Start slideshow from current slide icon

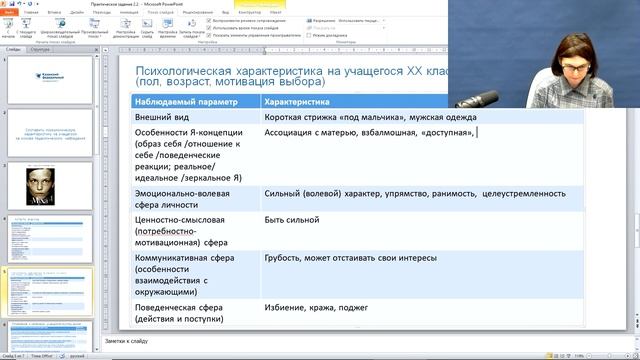coord(26,24)
